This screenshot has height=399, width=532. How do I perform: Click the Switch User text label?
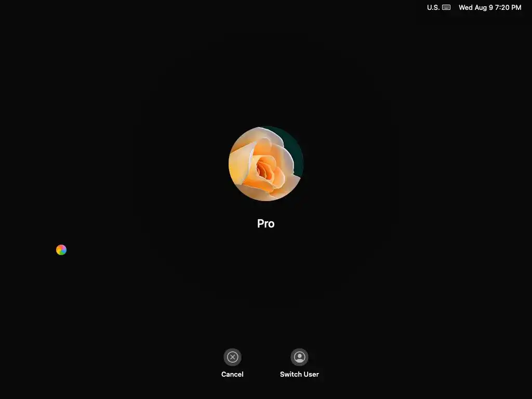[299, 374]
